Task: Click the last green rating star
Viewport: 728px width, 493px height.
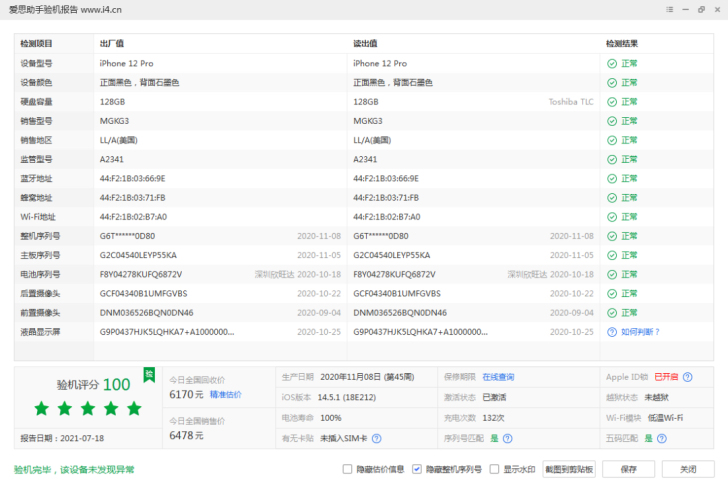Action: click(134, 409)
